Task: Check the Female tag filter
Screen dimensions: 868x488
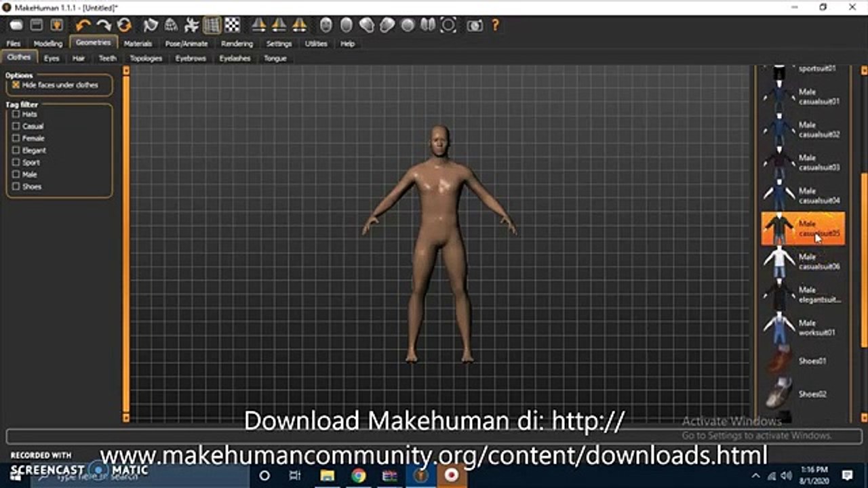Action: pyautogui.click(x=16, y=138)
